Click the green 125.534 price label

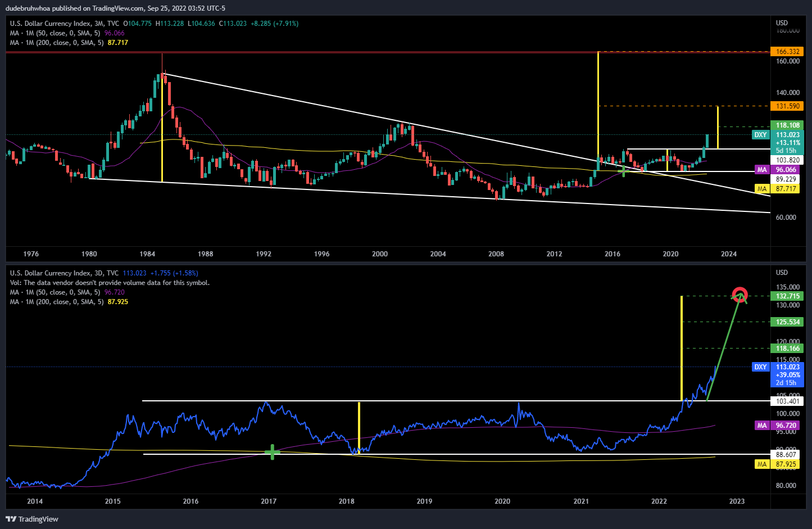point(787,322)
